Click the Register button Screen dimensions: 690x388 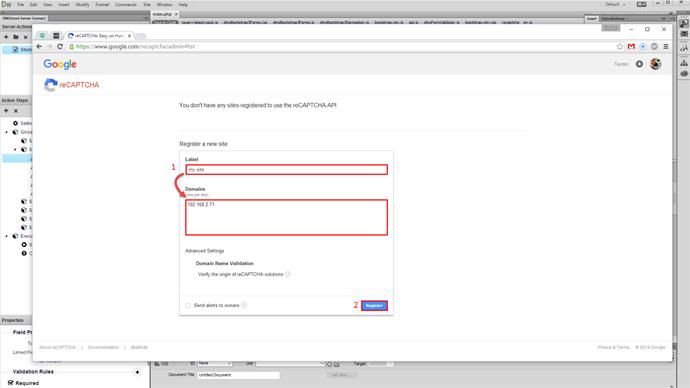[374, 306]
